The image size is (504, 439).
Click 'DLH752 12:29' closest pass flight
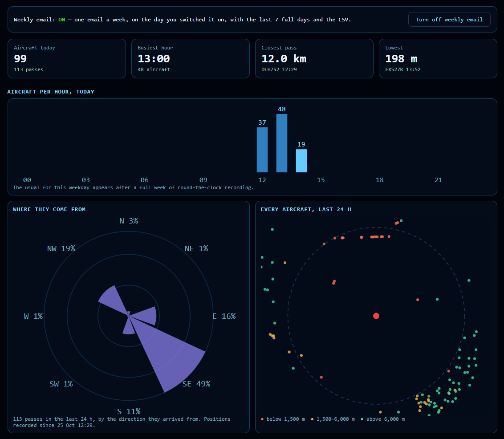pos(279,69)
